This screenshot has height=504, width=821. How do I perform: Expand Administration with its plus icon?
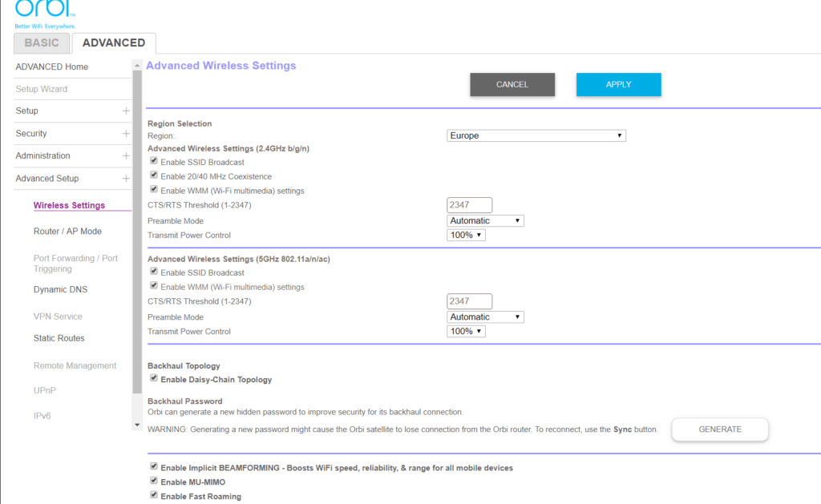point(126,155)
